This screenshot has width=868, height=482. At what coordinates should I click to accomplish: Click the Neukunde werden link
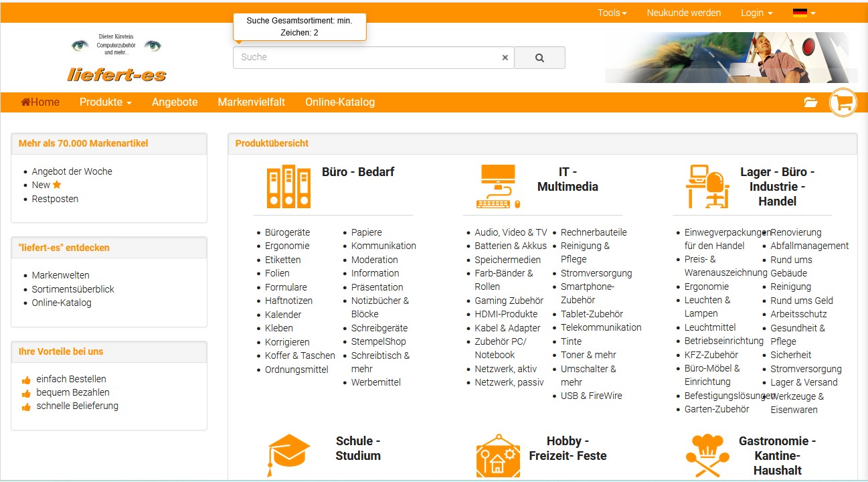click(x=683, y=13)
